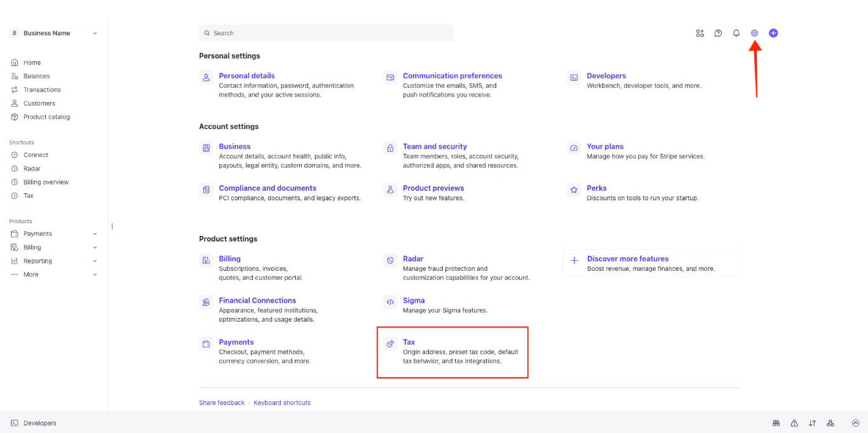Collapse the bottom bar with chevron icon

pyautogui.click(x=855, y=423)
